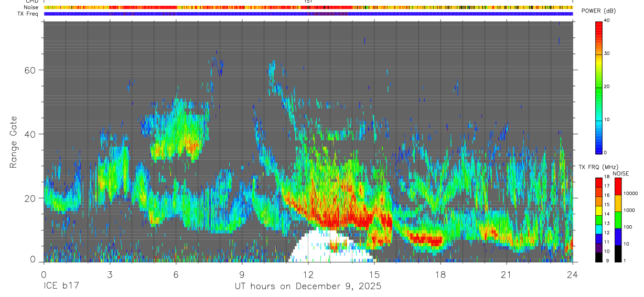
Task: Click the ICE b17 radar beam label
Action: pyautogui.click(x=61, y=287)
